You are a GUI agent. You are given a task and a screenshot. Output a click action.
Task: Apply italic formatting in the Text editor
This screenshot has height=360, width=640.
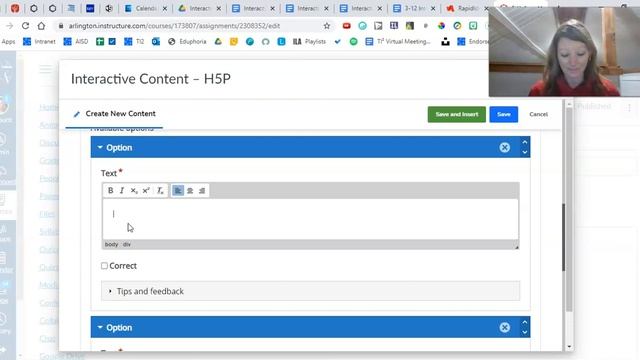click(122, 191)
